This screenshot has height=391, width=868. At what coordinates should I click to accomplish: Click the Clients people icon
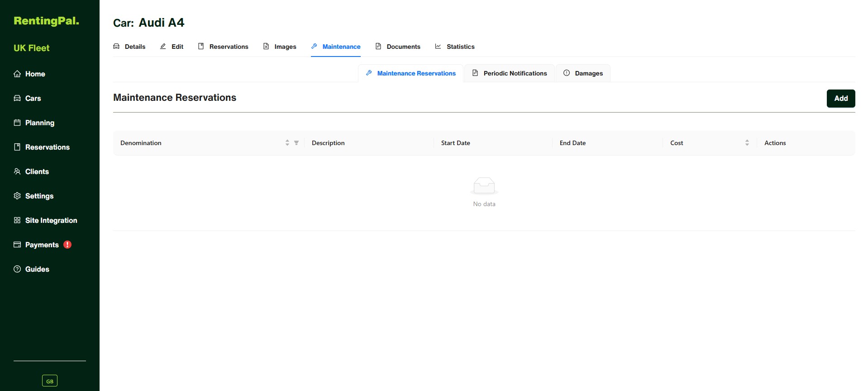(17, 171)
